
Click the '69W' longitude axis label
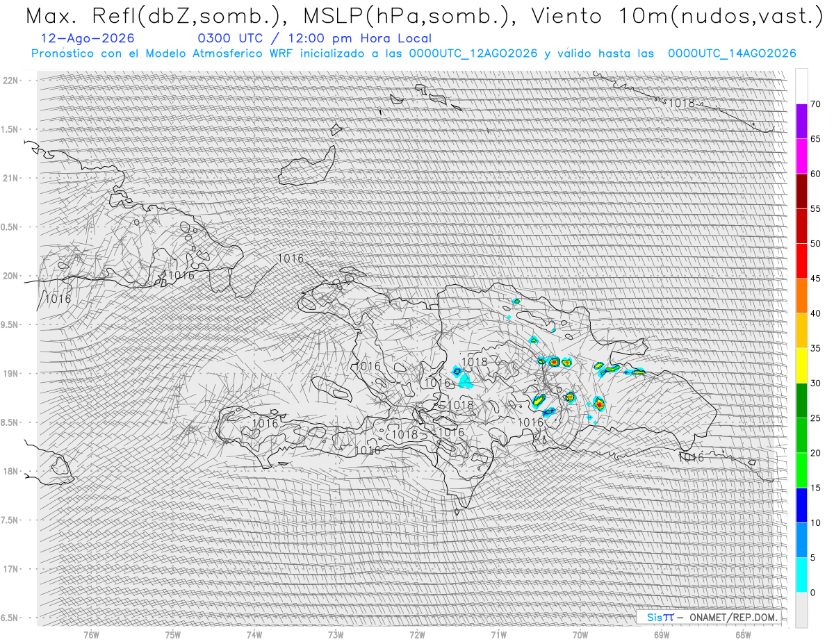coord(662,634)
